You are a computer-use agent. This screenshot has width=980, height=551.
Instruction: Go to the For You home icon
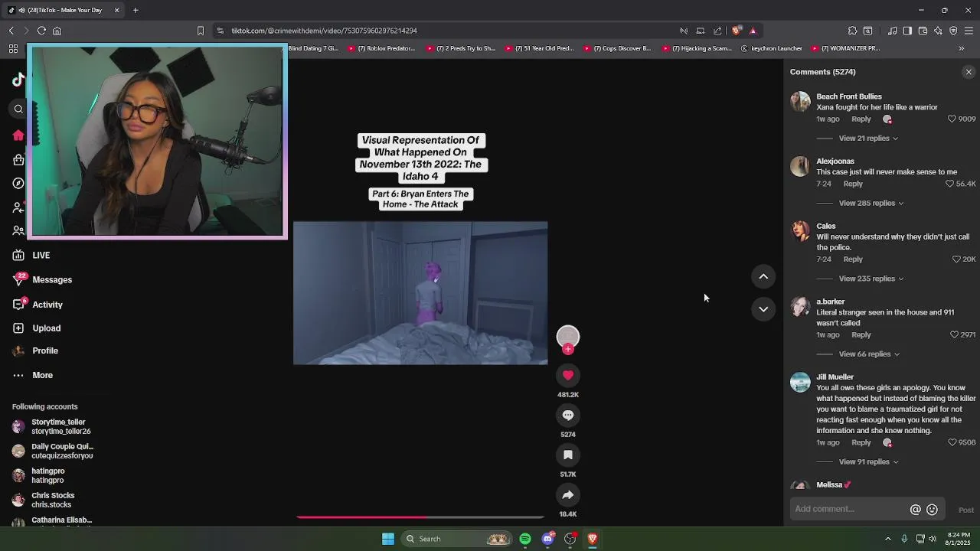coord(18,135)
